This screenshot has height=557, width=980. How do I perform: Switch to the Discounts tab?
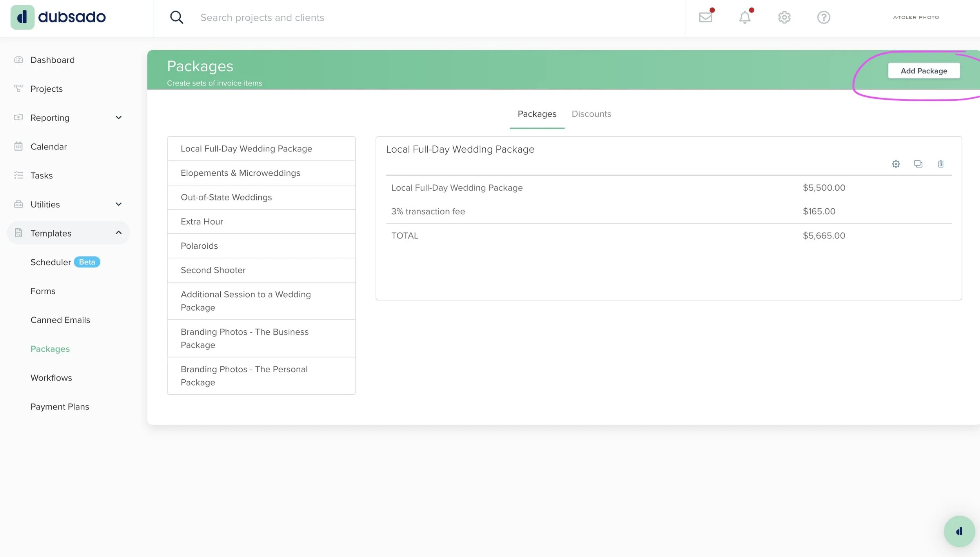[x=591, y=114]
